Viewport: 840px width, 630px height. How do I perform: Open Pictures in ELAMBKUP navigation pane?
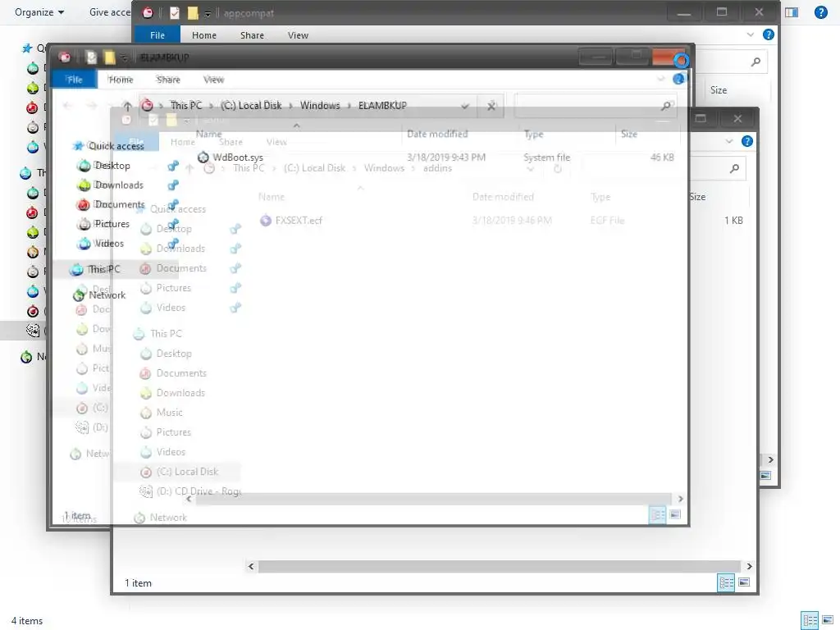click(x=112, y=223)
